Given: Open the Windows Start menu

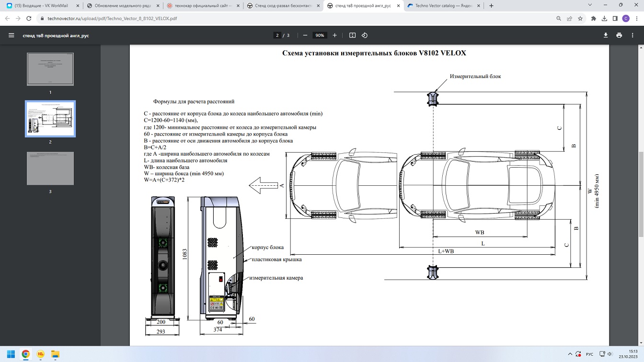Looking at the screenshot, I should tap(11, 354).
